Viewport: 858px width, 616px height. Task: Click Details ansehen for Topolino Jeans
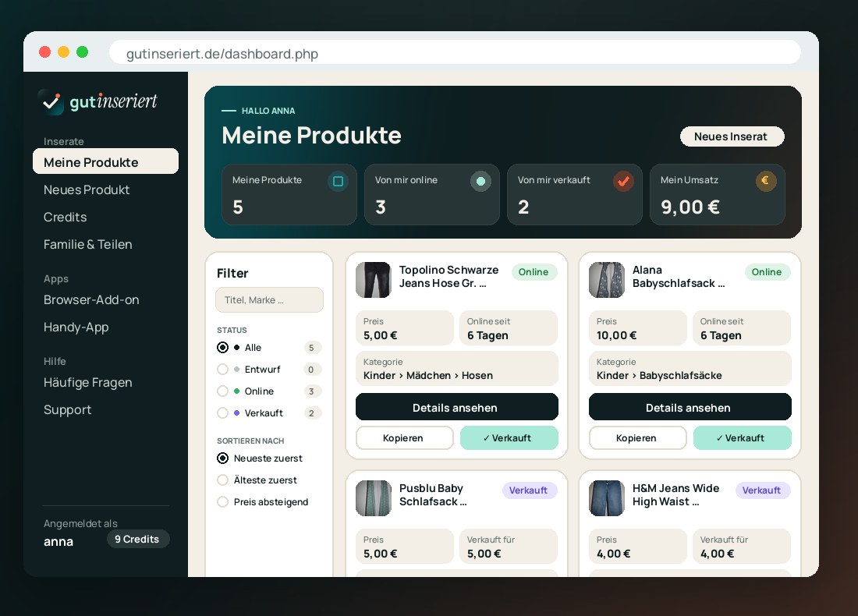tap(456, 408)
